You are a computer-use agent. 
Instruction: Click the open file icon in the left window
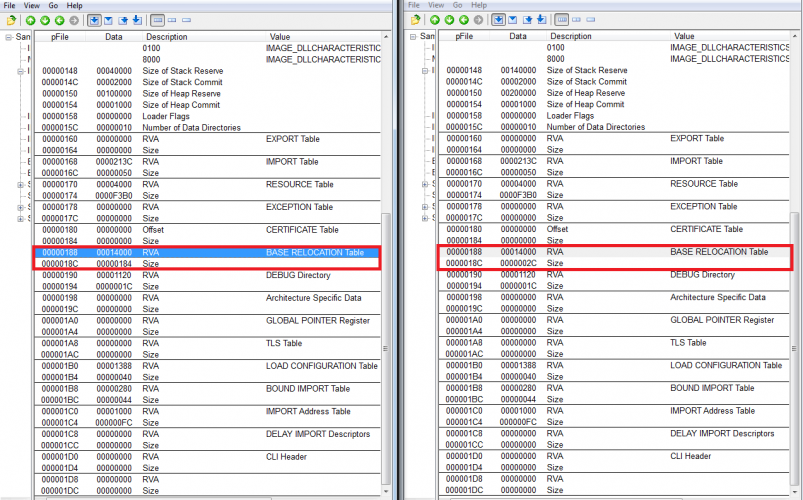tap(10, 20)
